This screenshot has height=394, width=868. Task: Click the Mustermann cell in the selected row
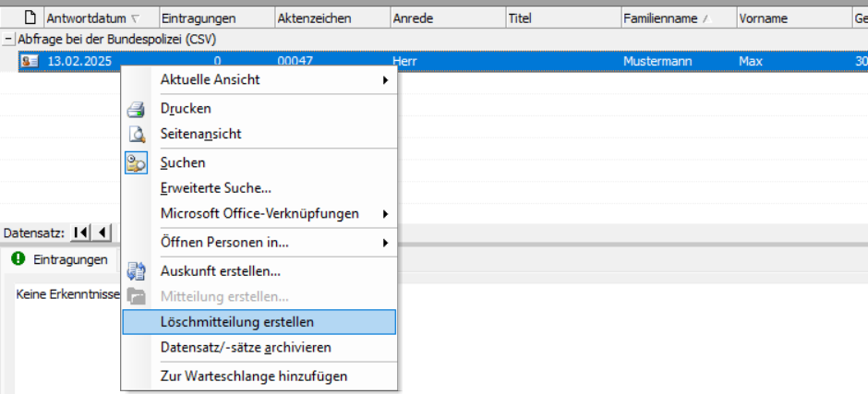pyautogui.click(x=657, y=61)
